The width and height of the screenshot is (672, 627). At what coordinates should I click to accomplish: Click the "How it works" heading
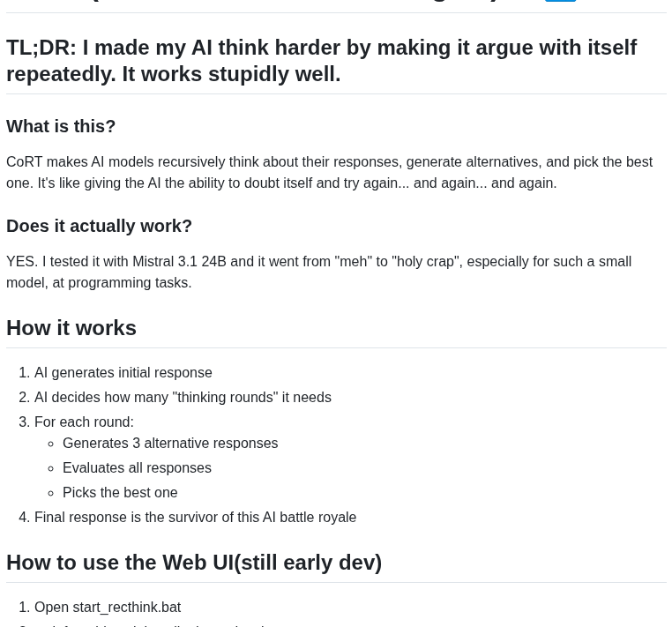(x=71, y=327)
